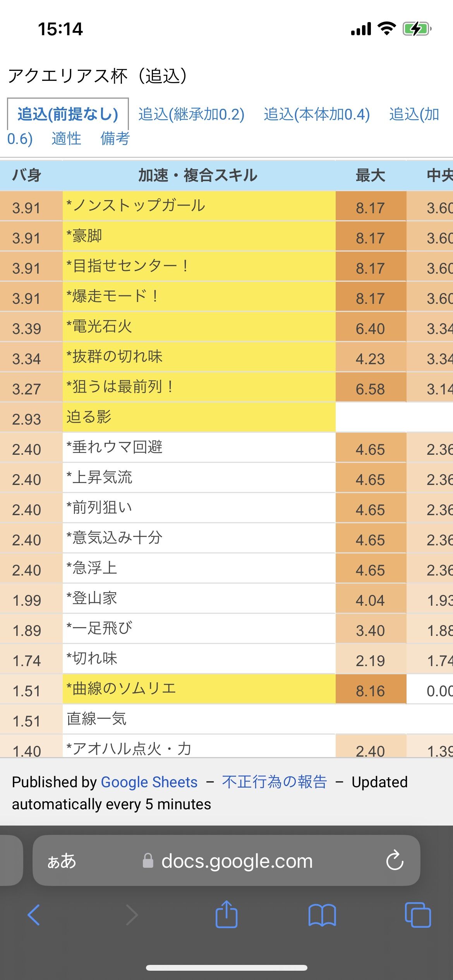Tap the padlock icon in address bar

point(148,860)
